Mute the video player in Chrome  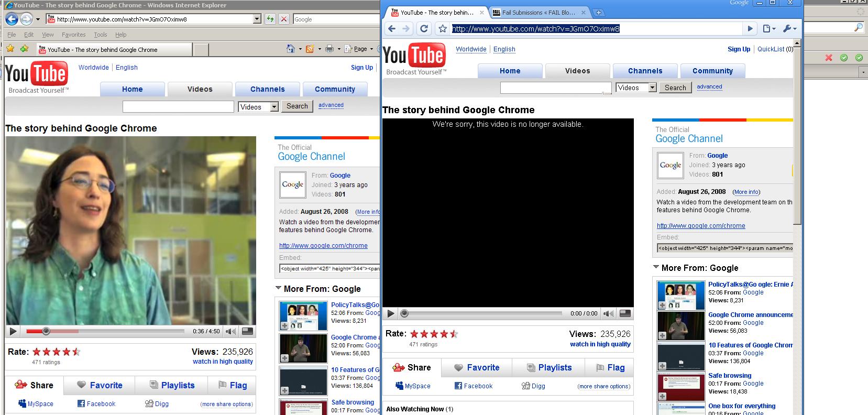(x=608, y=313)
